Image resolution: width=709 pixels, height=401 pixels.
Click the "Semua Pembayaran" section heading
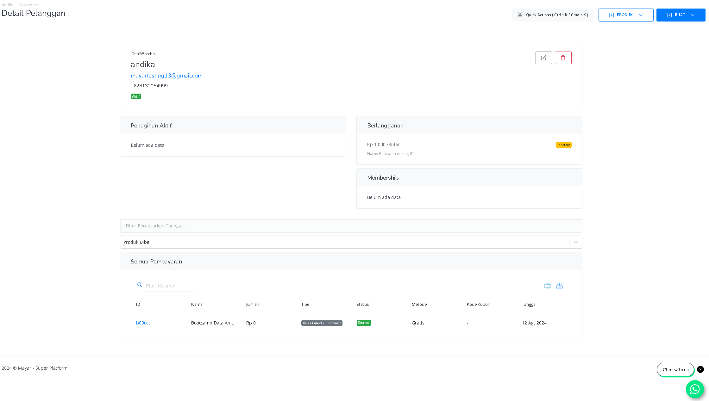tap(156, 261)
